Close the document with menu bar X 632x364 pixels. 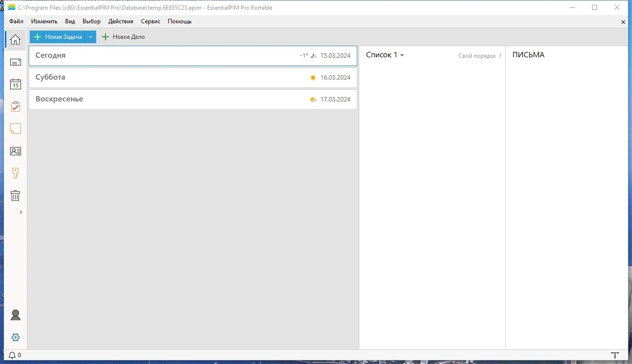click(x=624, y=22)
